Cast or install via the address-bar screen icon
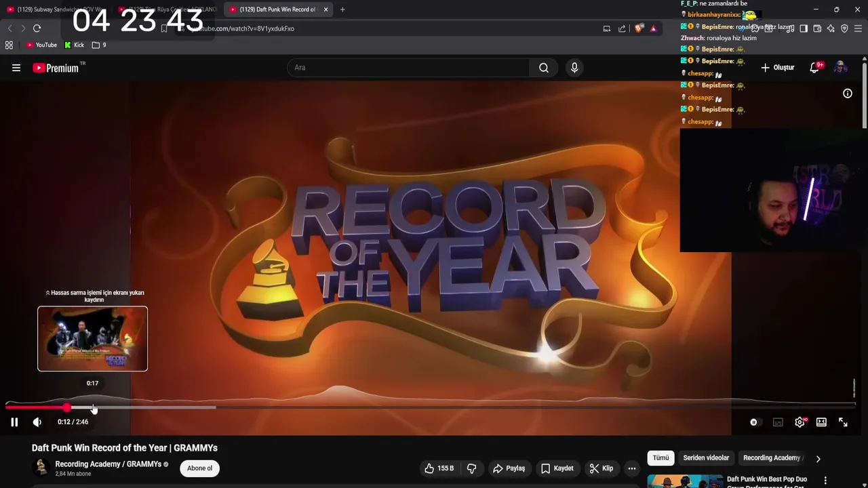Viewport: 868px width, 488px height. [x=607, y=28]
